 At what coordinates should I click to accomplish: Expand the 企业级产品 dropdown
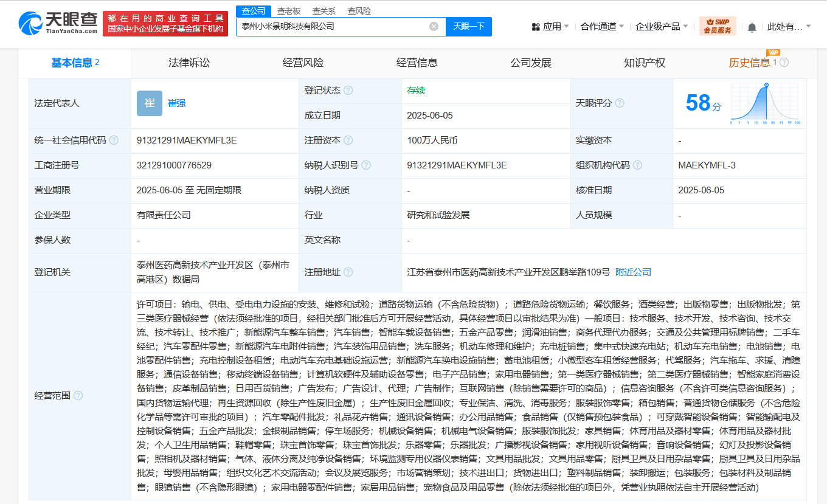point(662,27)
